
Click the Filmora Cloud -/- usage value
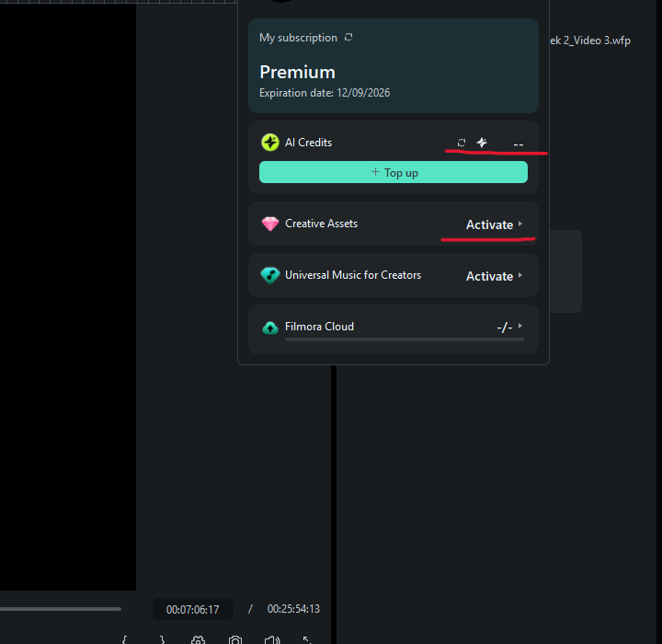[505, 328]
